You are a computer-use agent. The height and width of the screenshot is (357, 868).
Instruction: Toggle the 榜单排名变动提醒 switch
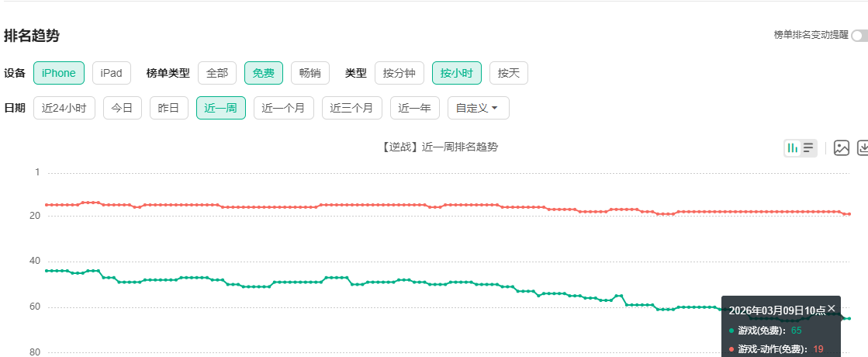(x=859, y=36)
